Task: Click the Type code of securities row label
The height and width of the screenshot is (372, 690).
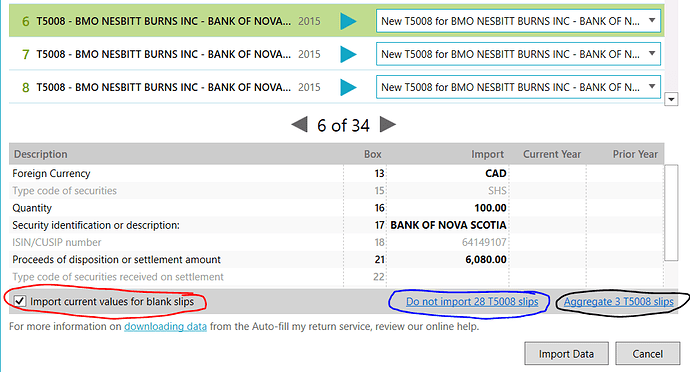Action: pyautogui.click(x=64, y=191)
